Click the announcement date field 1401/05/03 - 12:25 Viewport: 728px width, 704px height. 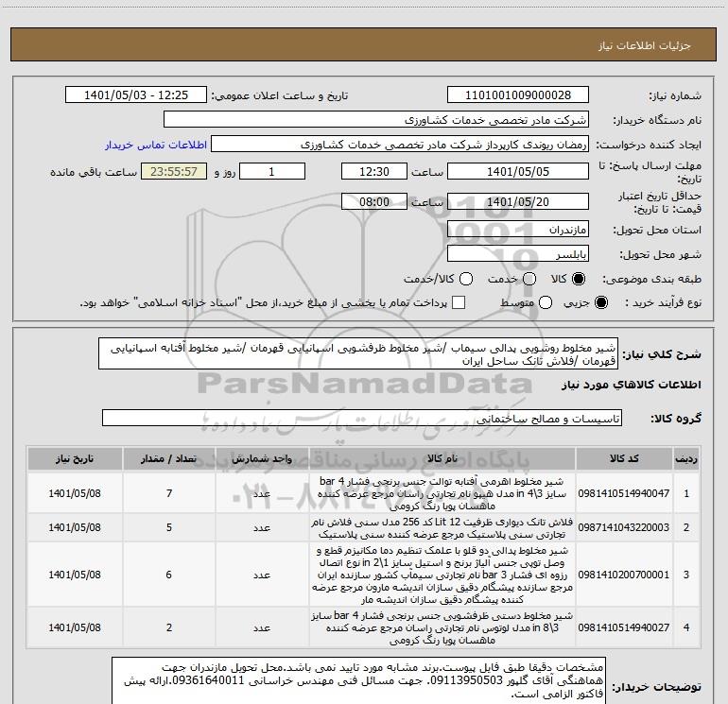[136, 95]
